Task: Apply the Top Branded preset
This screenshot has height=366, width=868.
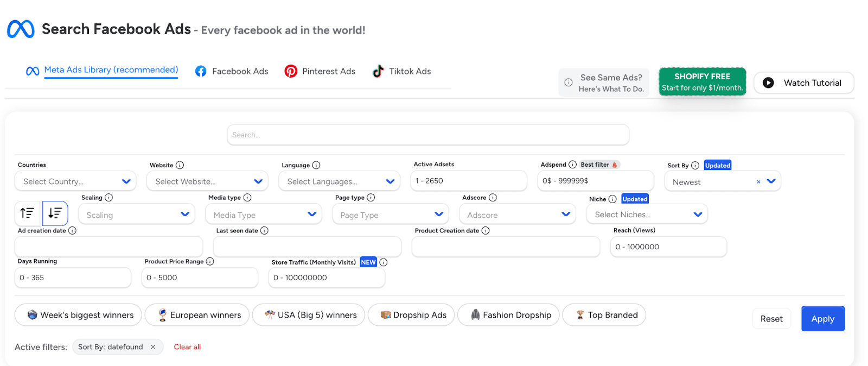Action: coord(604,315)
